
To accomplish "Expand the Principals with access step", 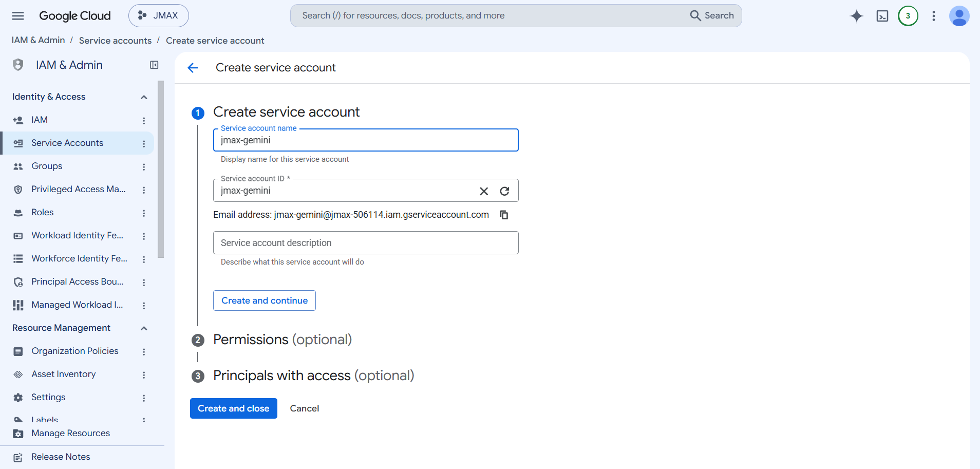I will [314, 376].
